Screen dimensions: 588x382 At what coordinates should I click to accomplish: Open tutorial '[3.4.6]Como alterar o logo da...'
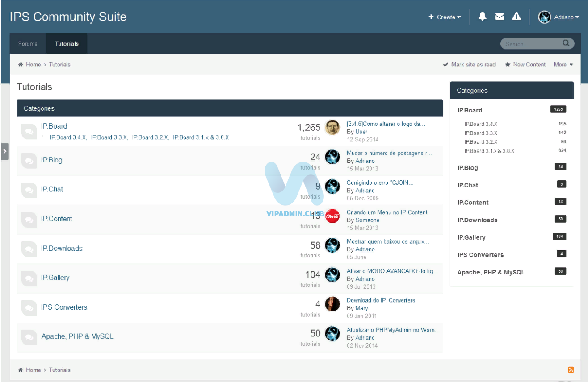click(386, 124)
